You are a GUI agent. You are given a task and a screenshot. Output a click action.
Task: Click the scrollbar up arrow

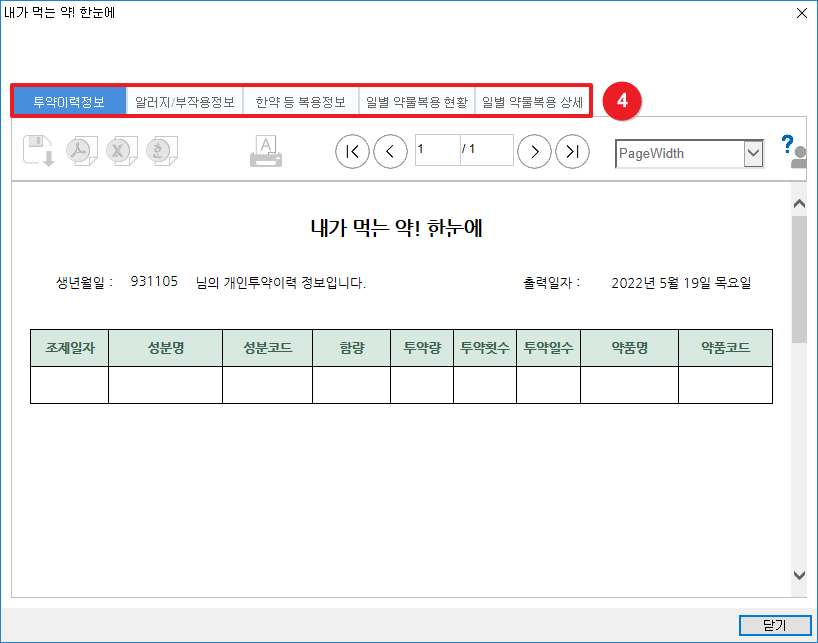(799, 204)
